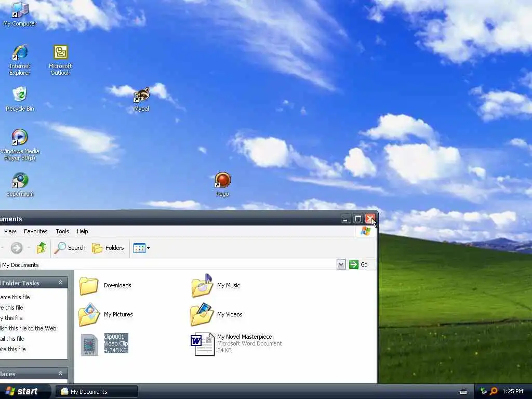Click the E-mail this file link
The height and width of the screenshot is (399, 532).
[x=12, y=339]
